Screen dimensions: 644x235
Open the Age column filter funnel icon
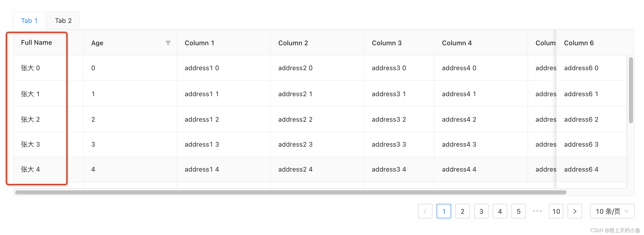[x=168, y=43]
